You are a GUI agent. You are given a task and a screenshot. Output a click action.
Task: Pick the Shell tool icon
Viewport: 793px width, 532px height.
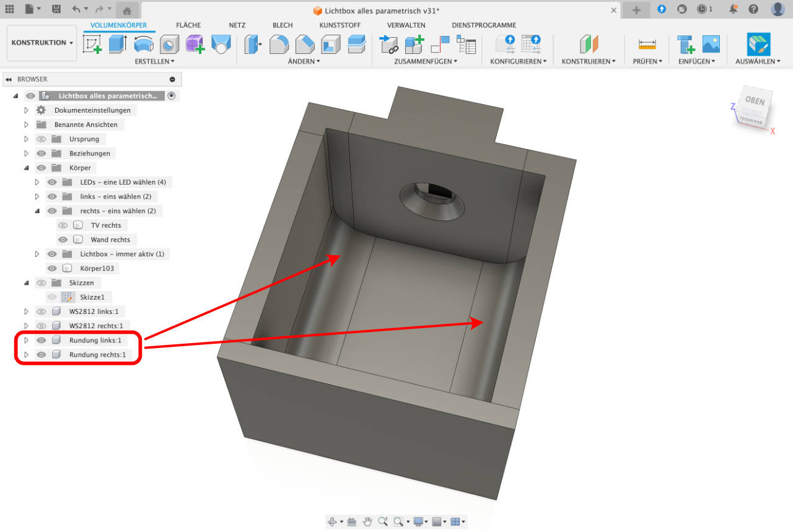(x=330, y=44)
